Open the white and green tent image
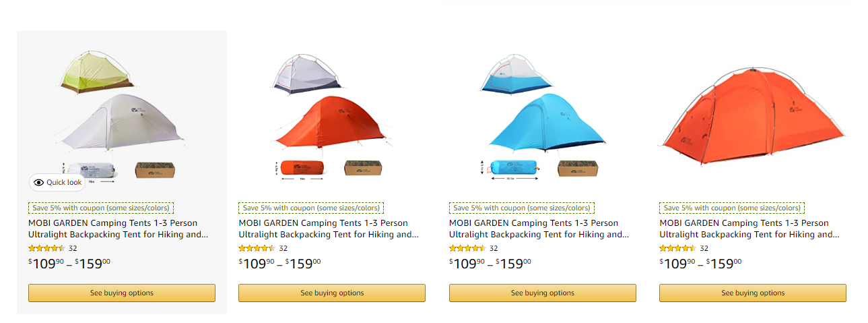 pos(122,113)
